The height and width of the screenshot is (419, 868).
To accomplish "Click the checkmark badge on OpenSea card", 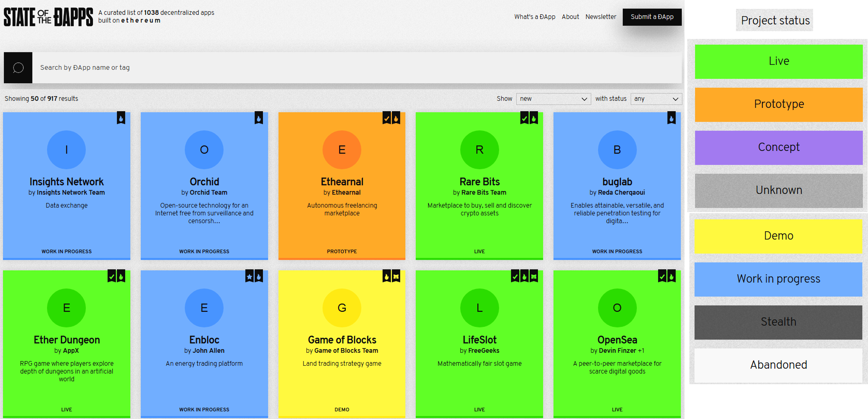I will [x=663, y=276].
